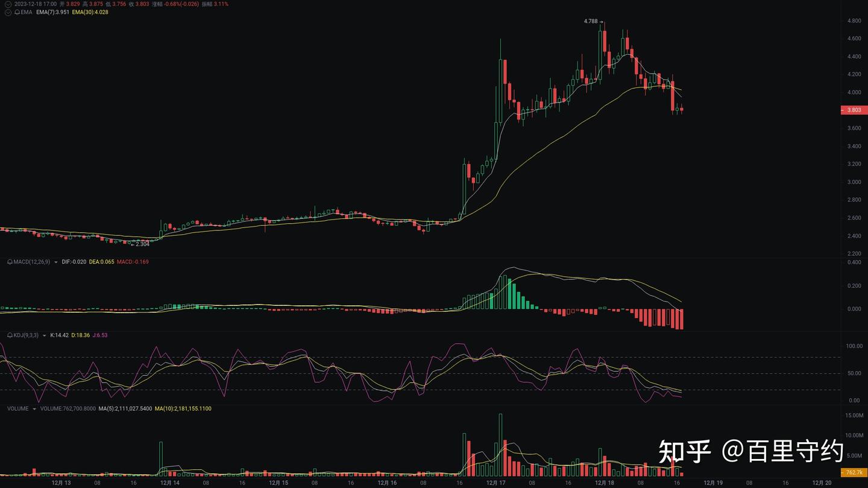Click the 12月 20 date on time axis
The height and width of the screenshot is (488, 868).
pos(822,483)
